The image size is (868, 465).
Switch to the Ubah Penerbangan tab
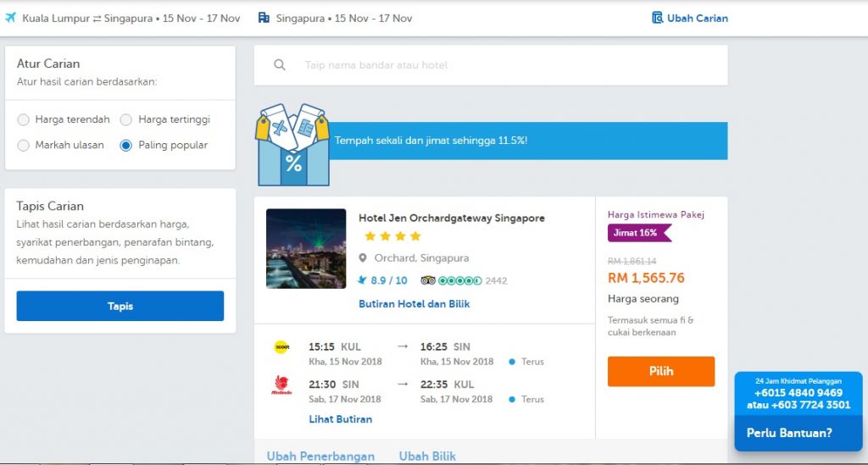[x=320, y=457]
